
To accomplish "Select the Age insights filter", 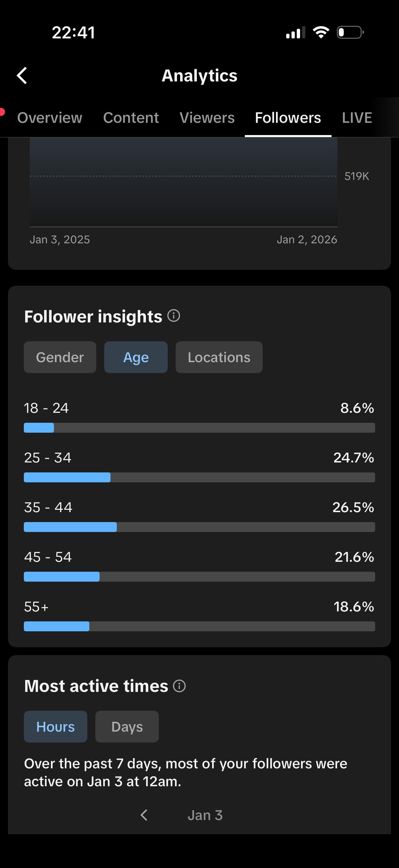I will point(136,357).
